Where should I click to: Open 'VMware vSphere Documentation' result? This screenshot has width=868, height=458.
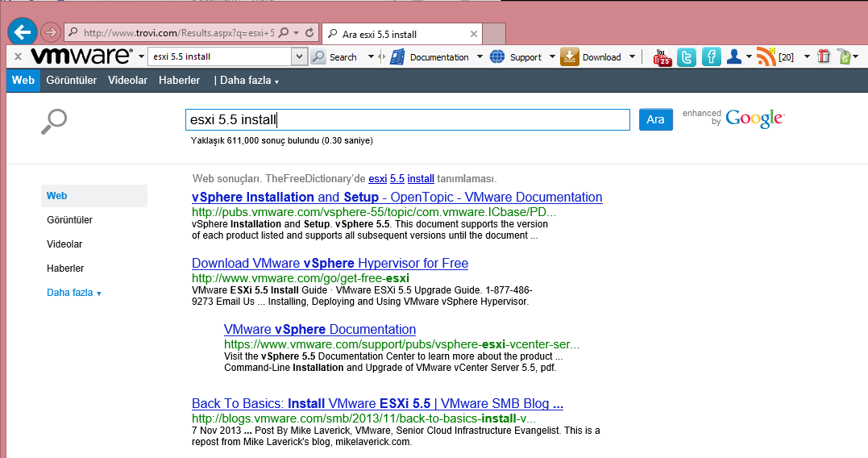pos(320,329)
